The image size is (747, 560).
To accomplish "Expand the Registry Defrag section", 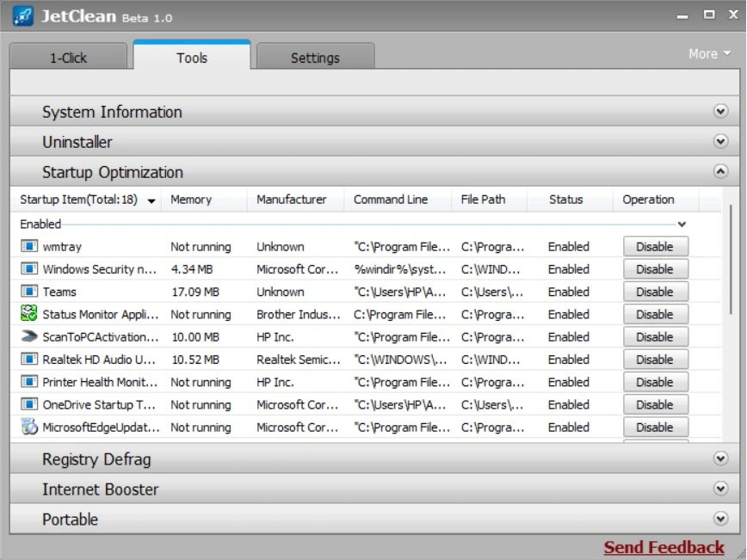I will [720, 458].
